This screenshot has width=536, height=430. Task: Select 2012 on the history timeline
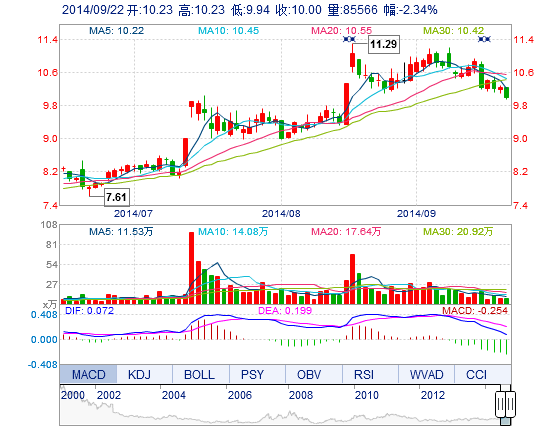tap(433, 395)
